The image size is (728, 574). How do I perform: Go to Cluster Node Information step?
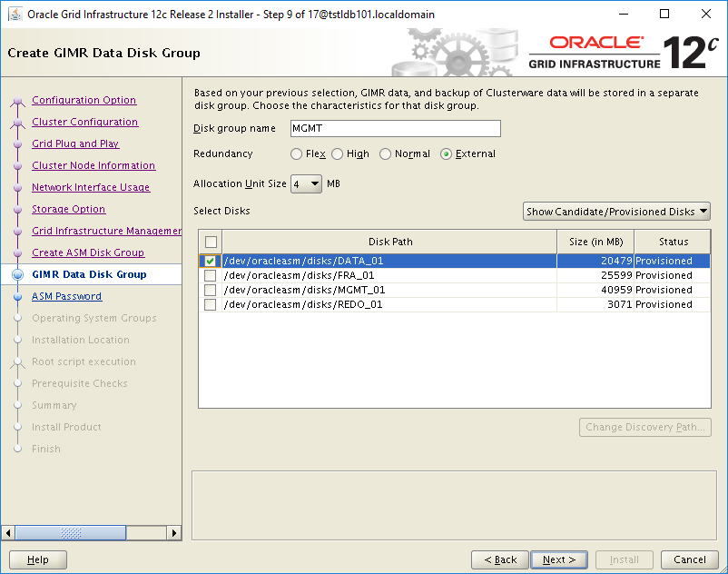coord(93,165)
